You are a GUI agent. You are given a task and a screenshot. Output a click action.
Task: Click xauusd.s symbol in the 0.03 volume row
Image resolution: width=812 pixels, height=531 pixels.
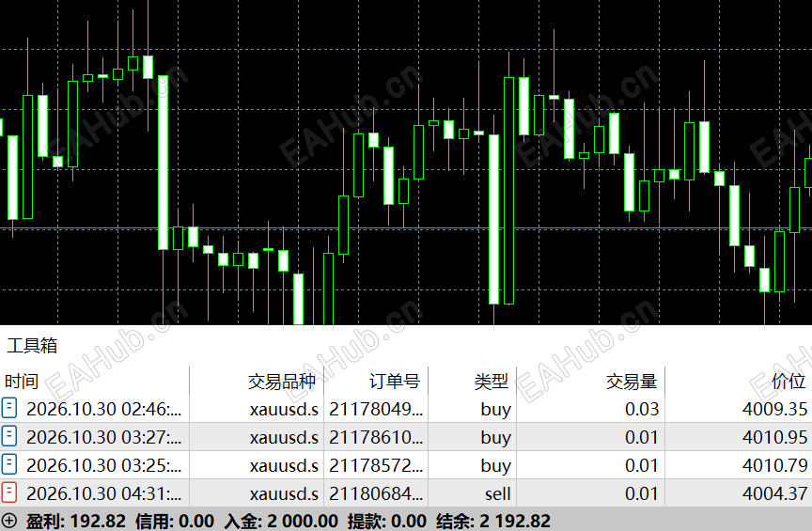[x=284, y=409]
